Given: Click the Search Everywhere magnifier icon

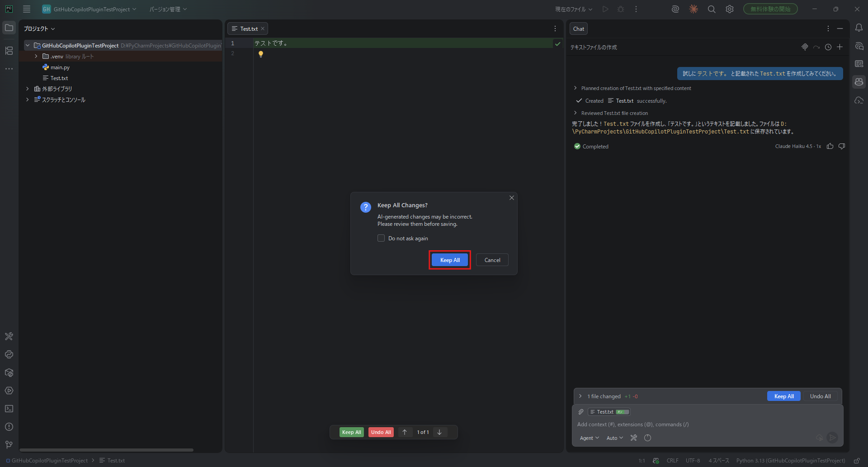Looking at the screenshot, I should tap(711, 9).
